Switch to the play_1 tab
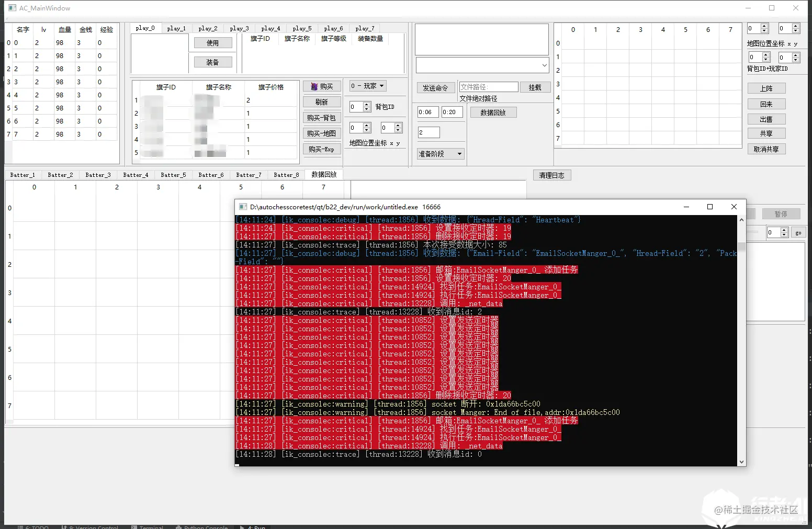This screenshot has width=812, height=529. [176, 28]
